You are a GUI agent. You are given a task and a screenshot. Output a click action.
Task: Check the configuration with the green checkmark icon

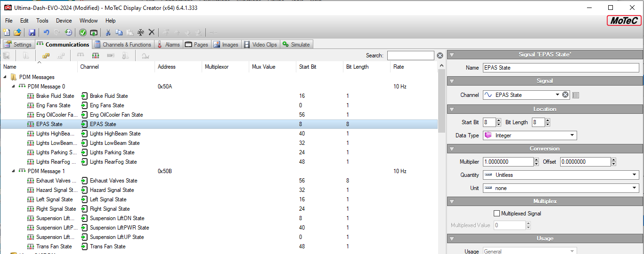[82, 32]
